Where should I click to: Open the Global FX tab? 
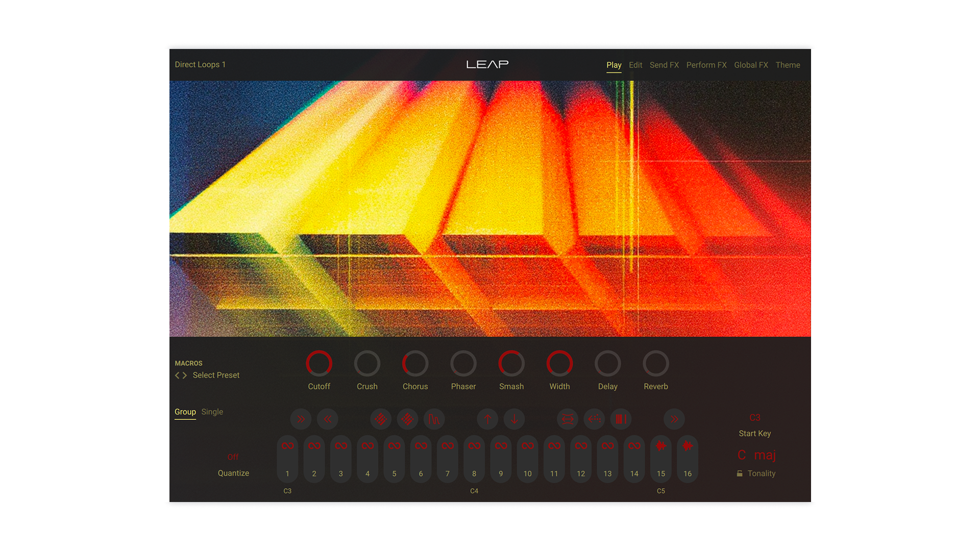751,65
